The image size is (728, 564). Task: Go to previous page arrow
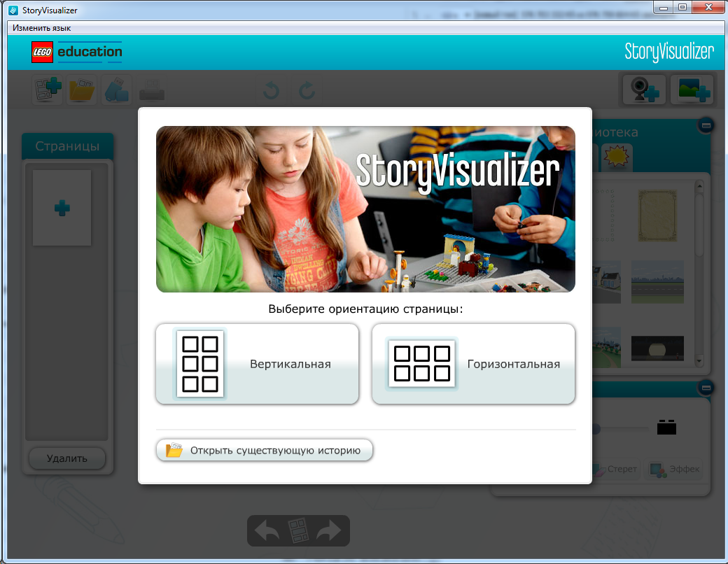[267, 530]
